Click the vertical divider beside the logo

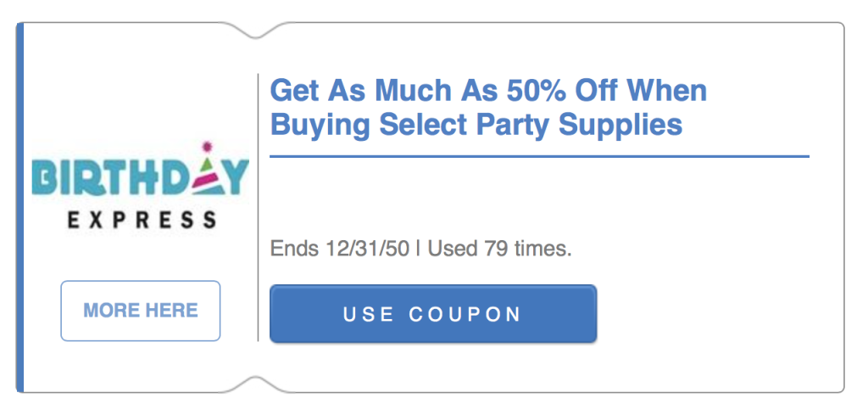[258, 207]
